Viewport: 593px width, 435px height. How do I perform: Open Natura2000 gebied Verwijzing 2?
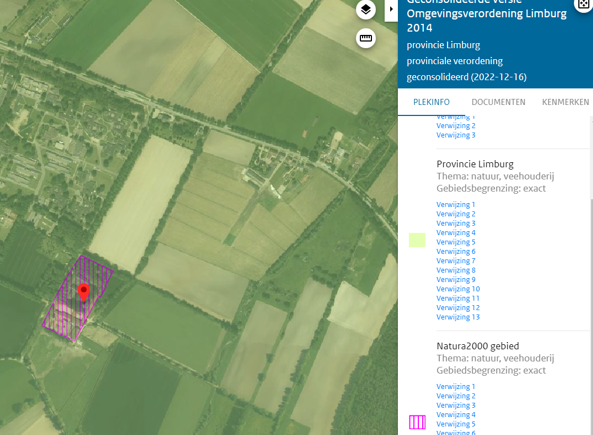tap(456, 396)
